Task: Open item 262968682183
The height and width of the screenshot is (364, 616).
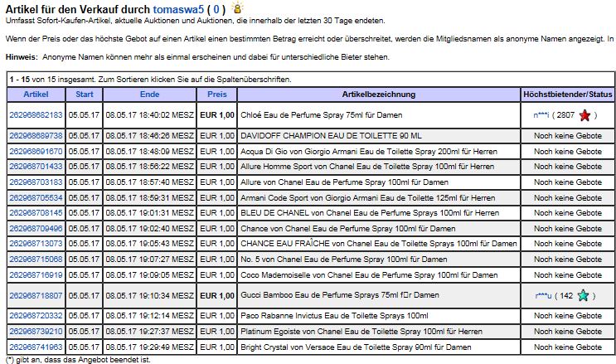Action: tap(36, 115)
